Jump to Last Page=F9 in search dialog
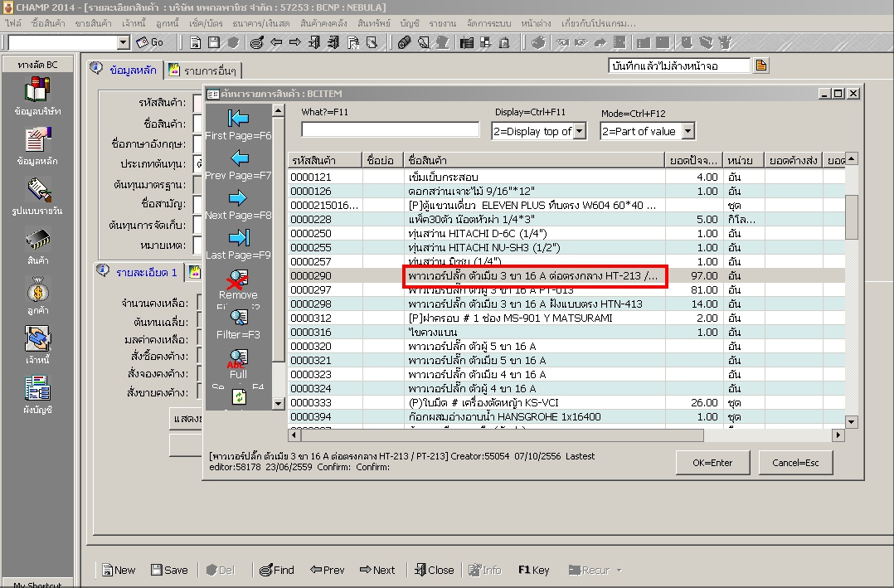 tap(238, 245)
